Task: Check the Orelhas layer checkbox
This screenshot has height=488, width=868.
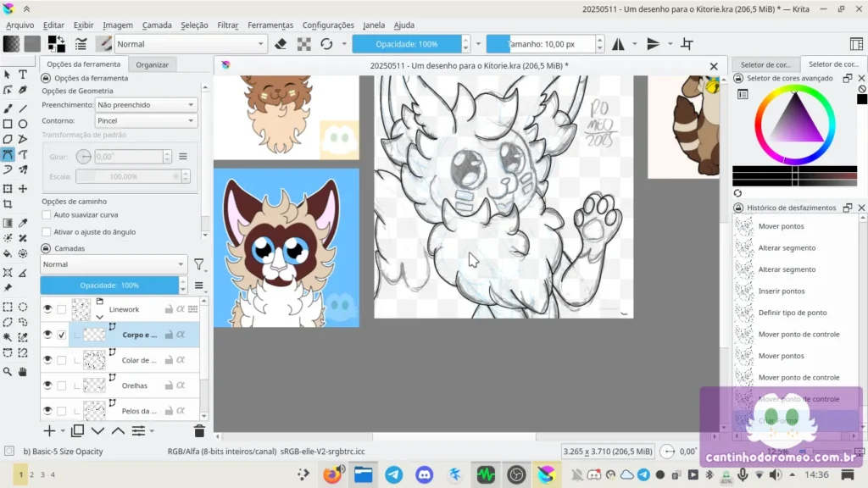Action: 61,385
